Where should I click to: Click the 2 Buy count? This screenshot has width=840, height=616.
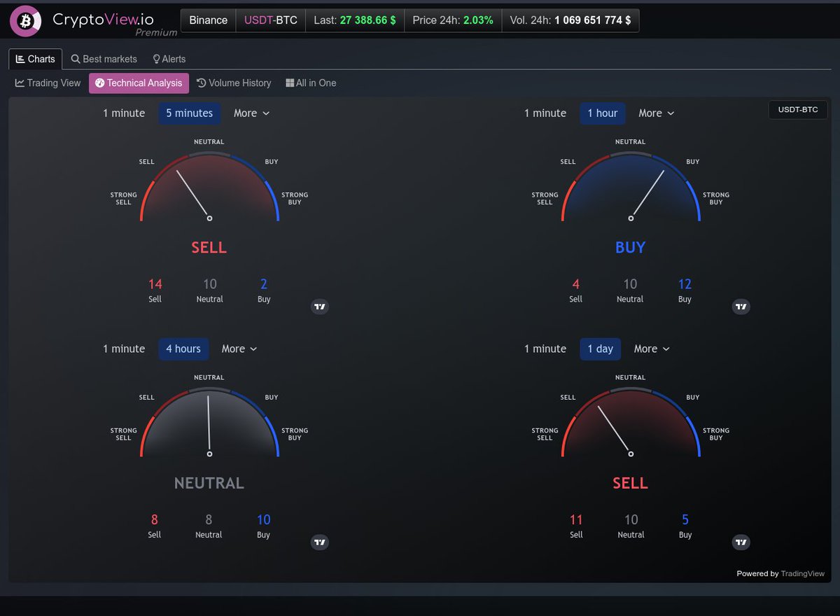point(264,284)
